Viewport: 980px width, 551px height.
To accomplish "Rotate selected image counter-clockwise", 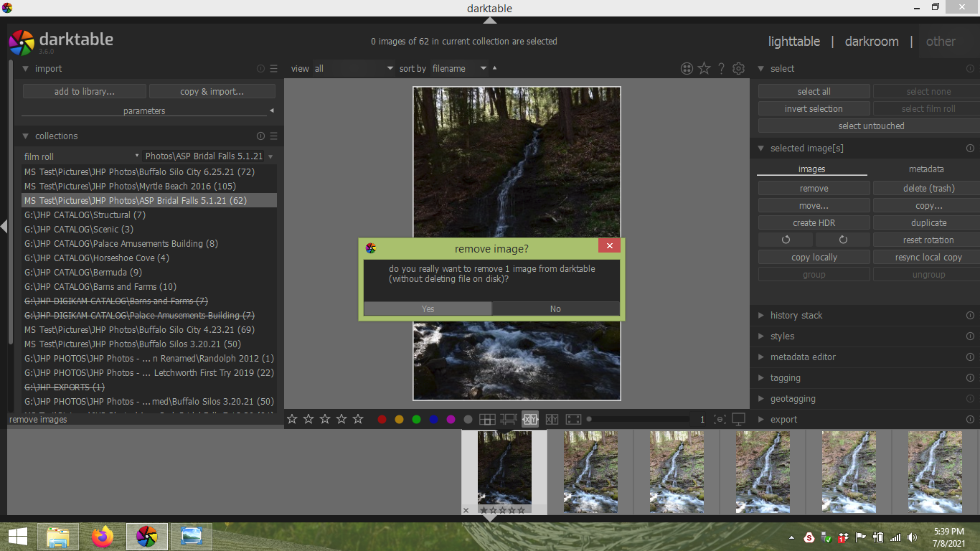I will point(786,240).
